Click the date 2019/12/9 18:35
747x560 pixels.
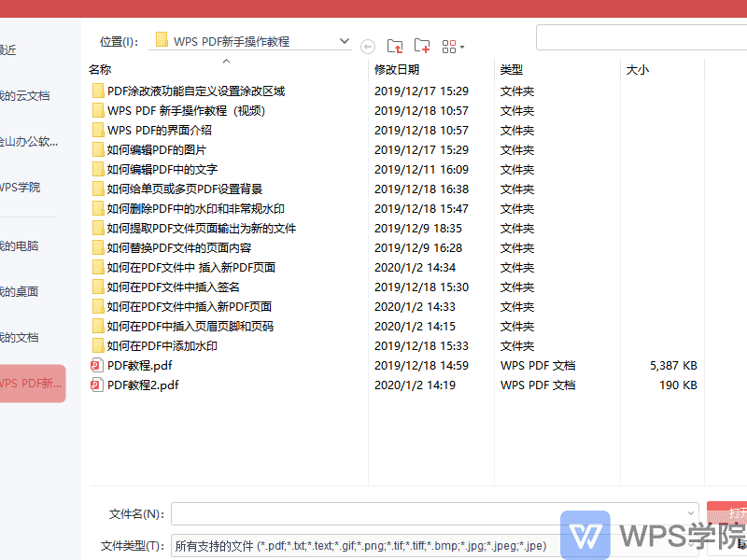pyautogui.click(x=418, y=229)
